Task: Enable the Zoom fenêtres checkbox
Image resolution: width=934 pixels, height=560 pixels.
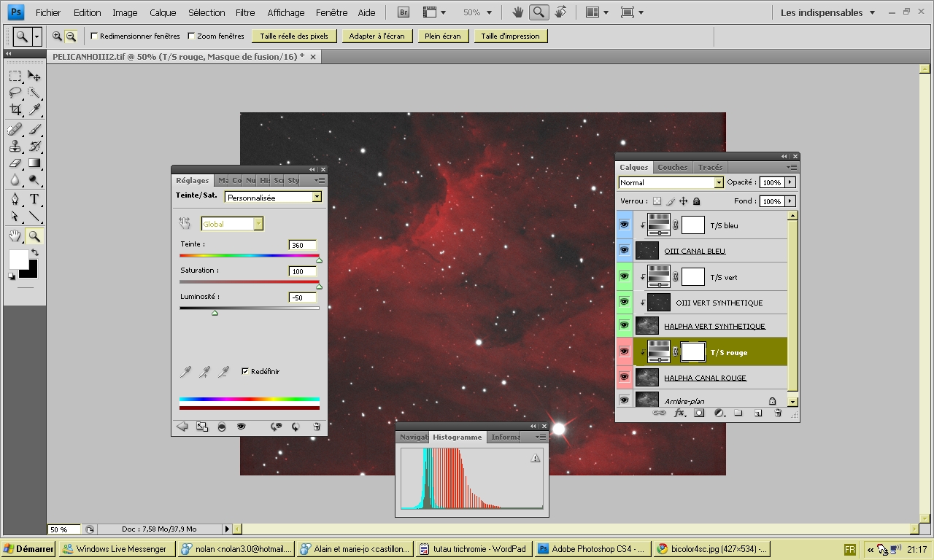Action: pyautogui.click(x=191, y=36)
